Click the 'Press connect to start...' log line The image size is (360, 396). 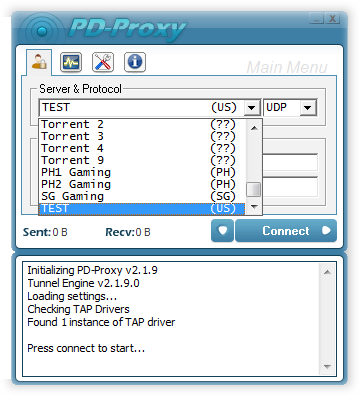(86, 348)
